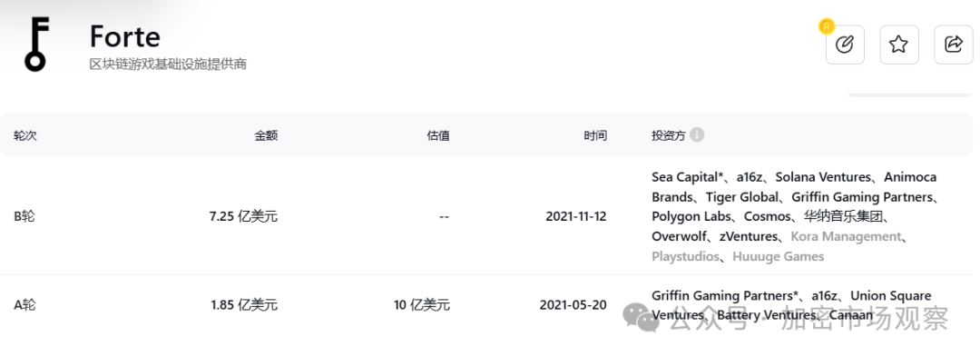This screenshot has height=357, width=980.
Task: Favorite Forte with the star icon
Action: pyautogui.click(x=898, y=45)
